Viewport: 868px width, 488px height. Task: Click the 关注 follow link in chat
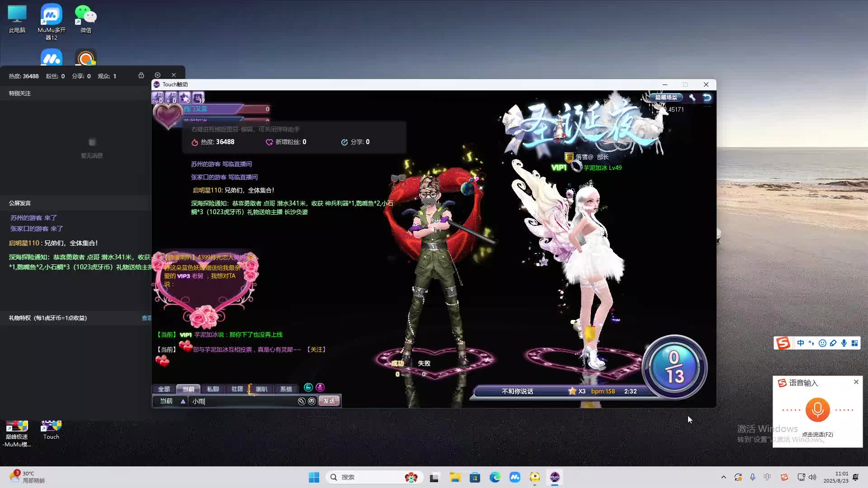pyautogui.click(x=316, y=349)
